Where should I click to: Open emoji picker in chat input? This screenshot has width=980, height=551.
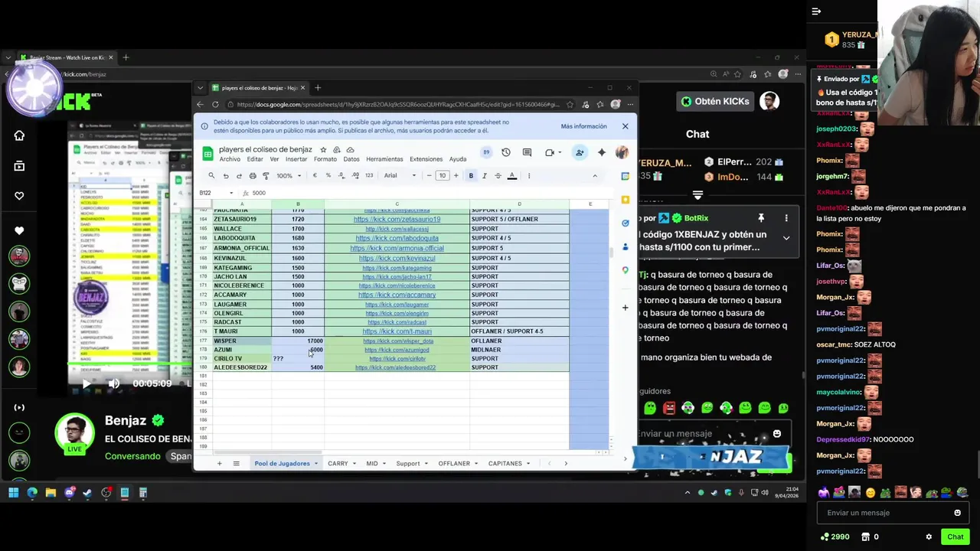[x=957, y=513]
